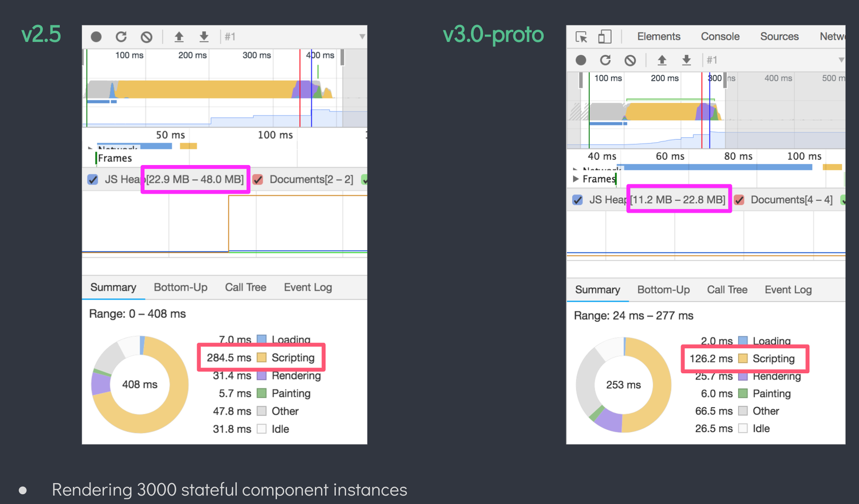Click the inspect element cursor icon
Viewport: 859px width, 504px height.
[x=582, y=36]
